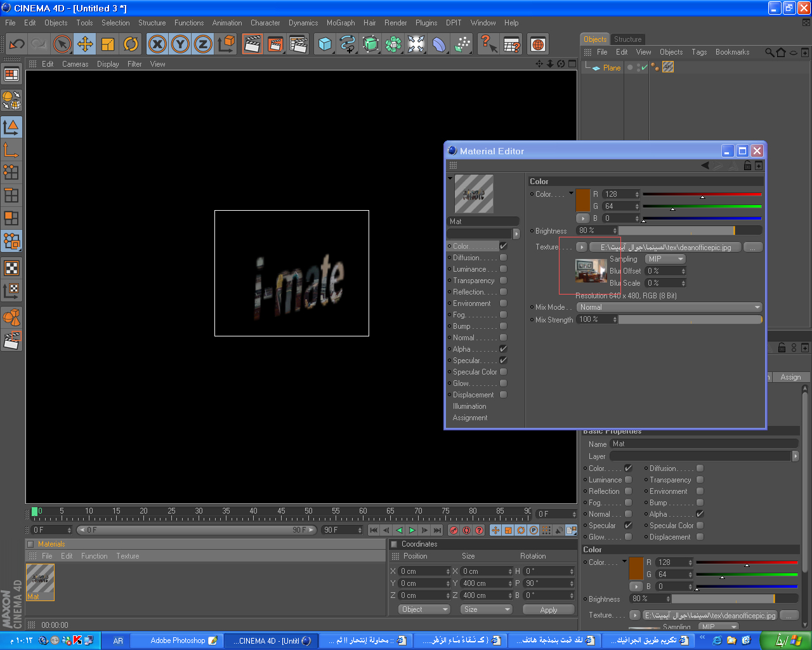Viewport: 812px width, 650px height.
Task: Open the MoGraph menu
Action: click(x=341, y=23)
